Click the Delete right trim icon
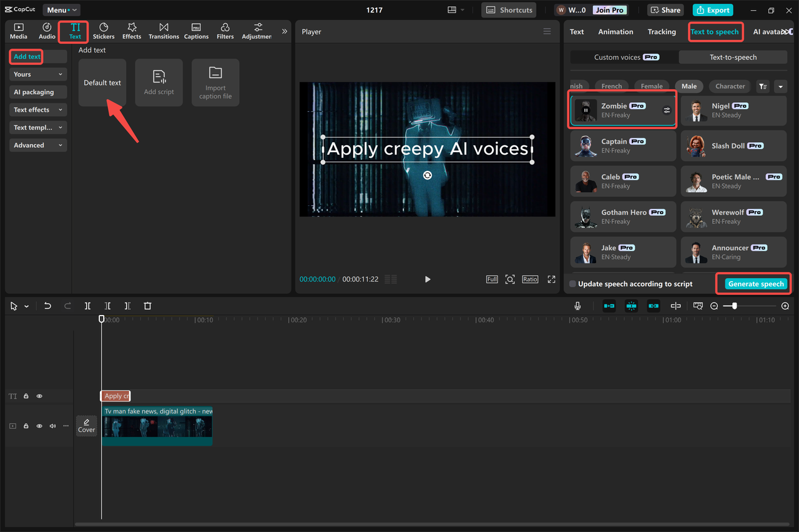The width and height of the screenshot is (799, 532). (x=127, y=306)
